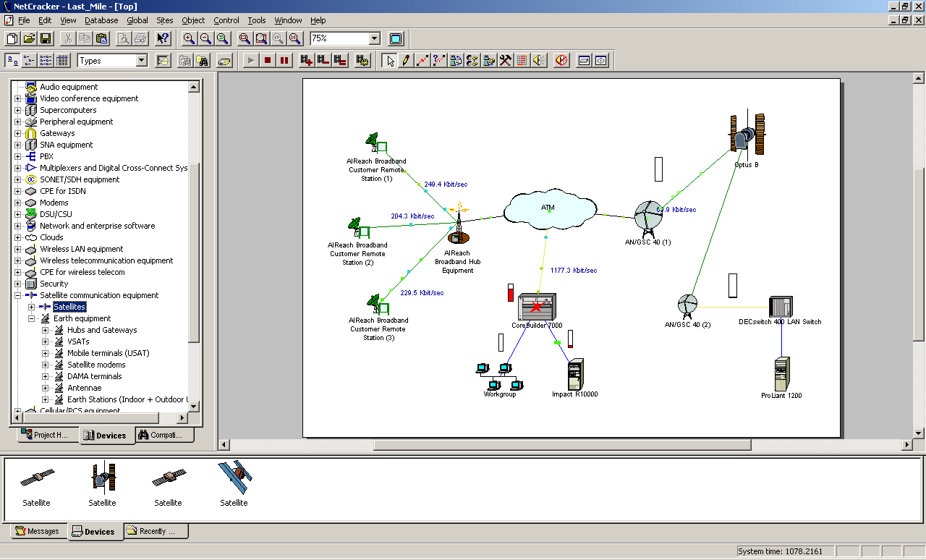The height and width of the screenshot is (560, 926).
Task: Toggle the sound speaker icon
Action: pyautogui.click(x=539, y=61)
